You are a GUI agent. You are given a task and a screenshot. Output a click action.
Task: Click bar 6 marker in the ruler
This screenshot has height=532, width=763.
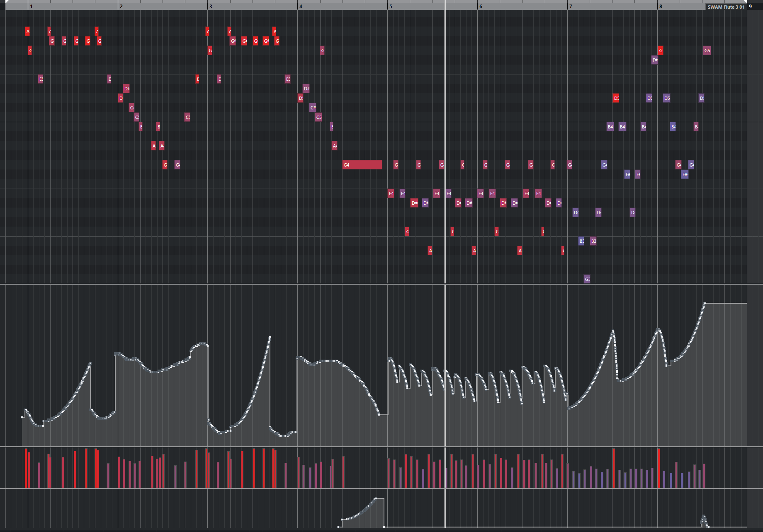(x=481, y=7)
